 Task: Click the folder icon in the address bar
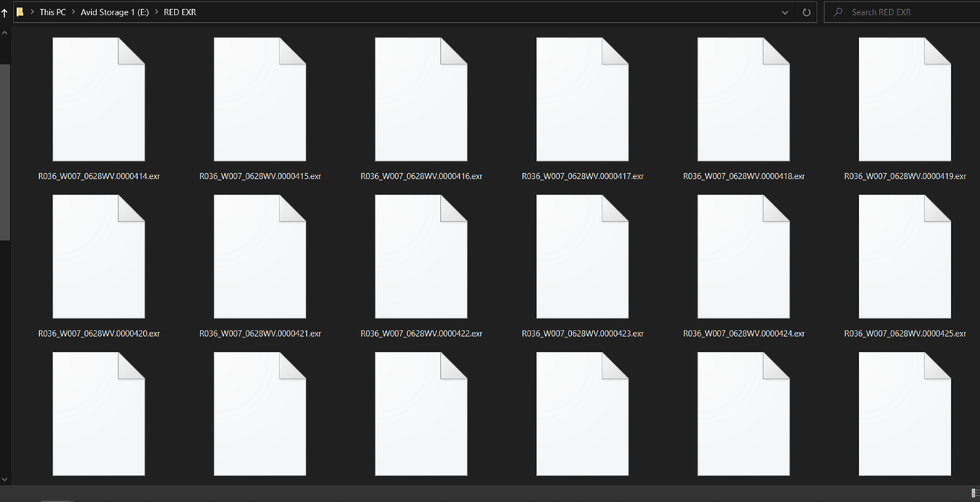(20, 12)
